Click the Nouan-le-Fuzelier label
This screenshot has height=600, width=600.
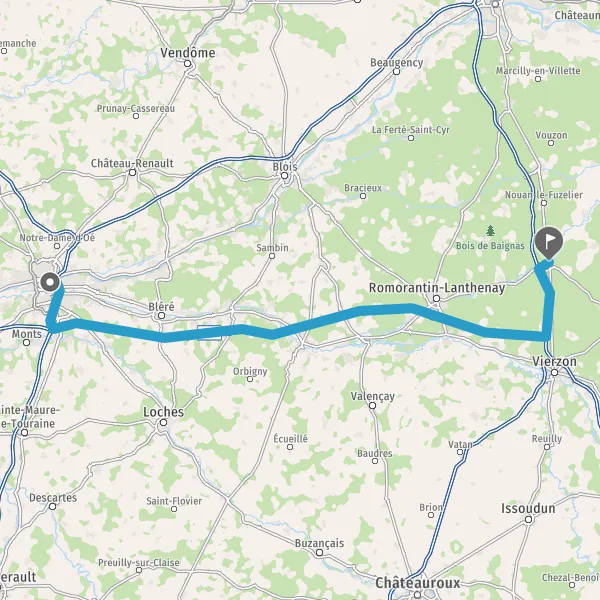click(544, 195)
